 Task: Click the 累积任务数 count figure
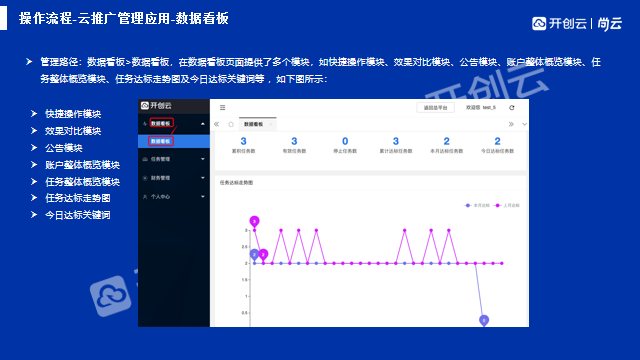click(x=243, y=141)
